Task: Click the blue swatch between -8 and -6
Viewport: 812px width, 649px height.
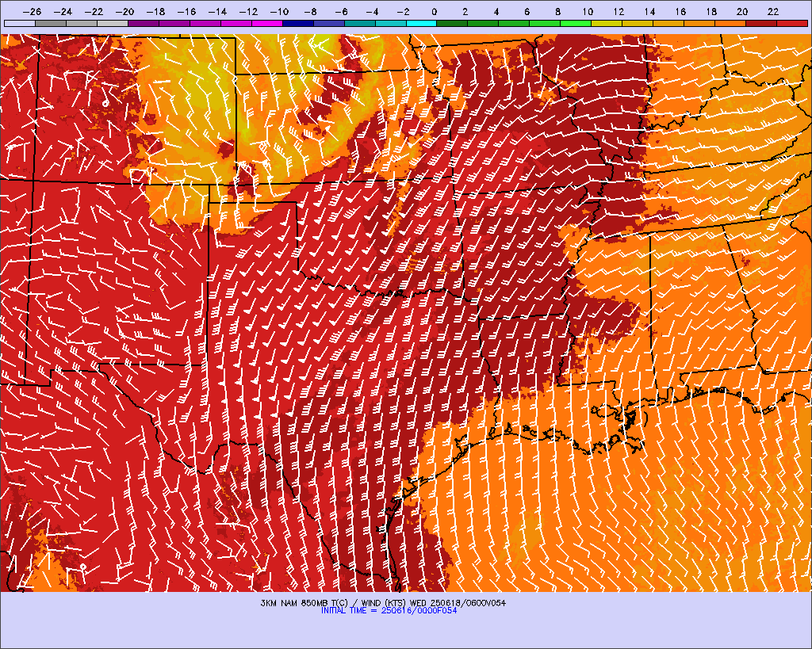Action: [x=329, y=23]
